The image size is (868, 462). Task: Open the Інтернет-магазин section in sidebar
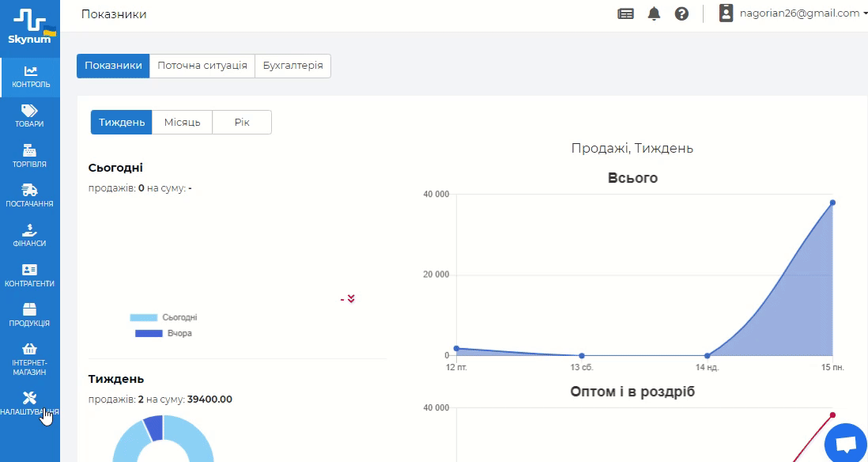tap(31, 360)
